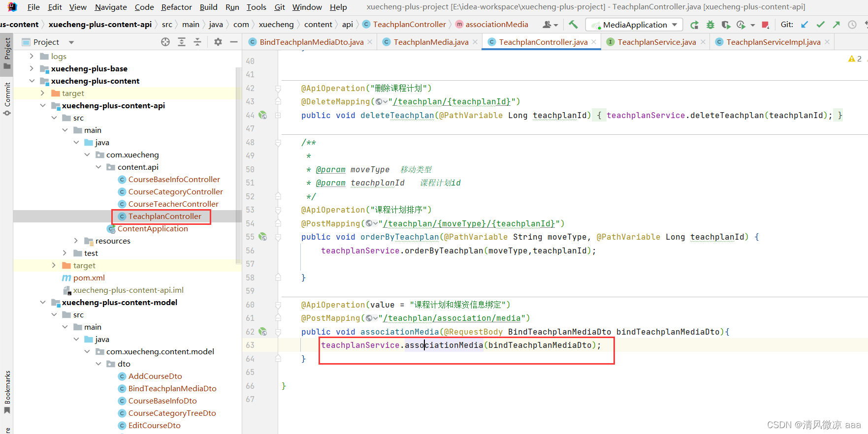This screenshot has height=434, width=868.
Task: Switch to BindTeachplanMediaDto.java tab
Action: click(x=311, y=42)
